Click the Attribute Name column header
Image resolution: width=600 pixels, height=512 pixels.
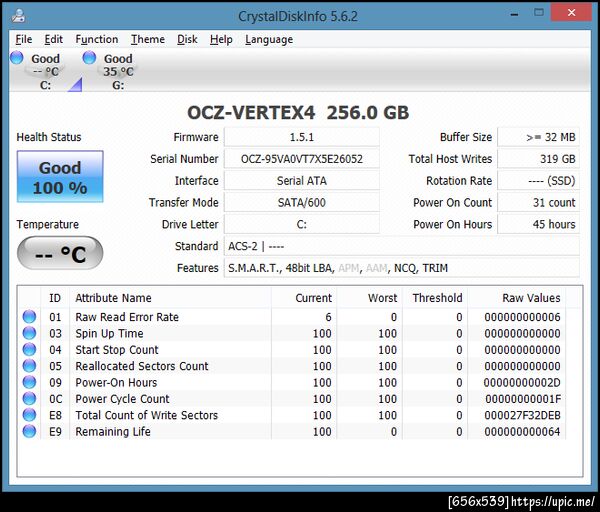coord(171,298)
